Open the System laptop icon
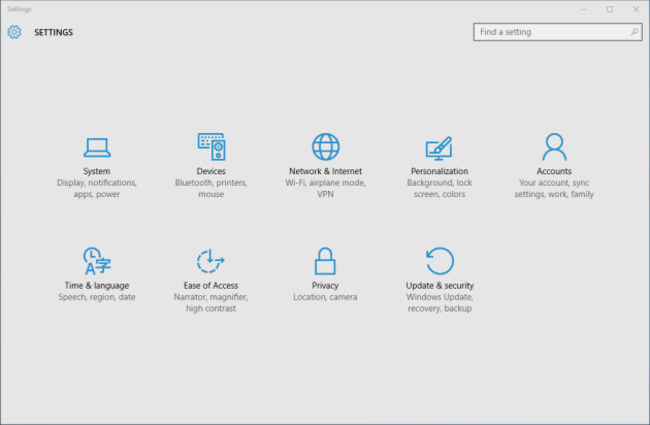This screenshot has width=650, height=425. (x=97, y=148)
